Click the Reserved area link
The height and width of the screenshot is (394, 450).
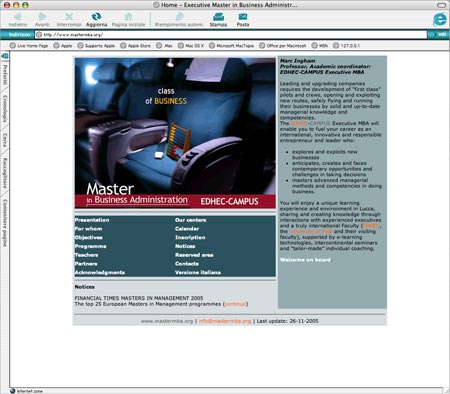click(x=194, y=255)
